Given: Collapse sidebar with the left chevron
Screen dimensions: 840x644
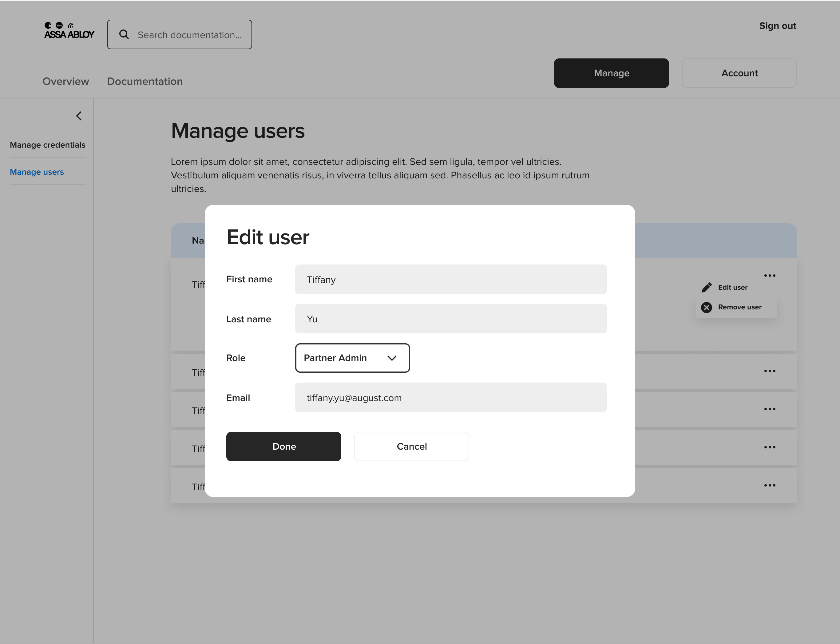Looking at the screenshot, I should (x=79, y=116).
